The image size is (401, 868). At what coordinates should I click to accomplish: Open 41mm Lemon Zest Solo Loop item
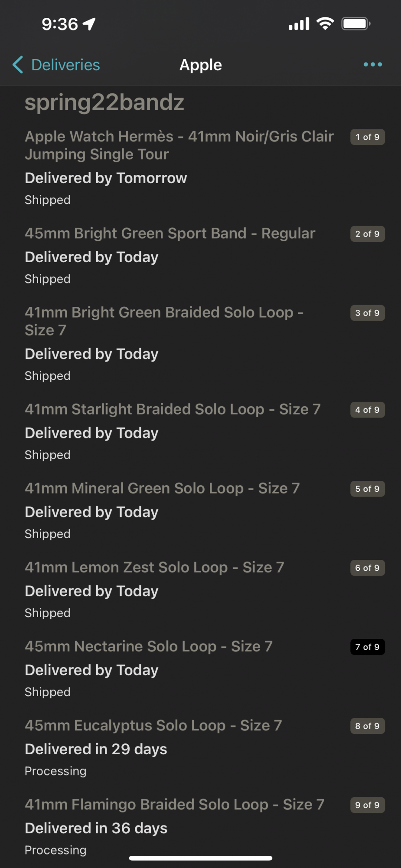point(154,567)
